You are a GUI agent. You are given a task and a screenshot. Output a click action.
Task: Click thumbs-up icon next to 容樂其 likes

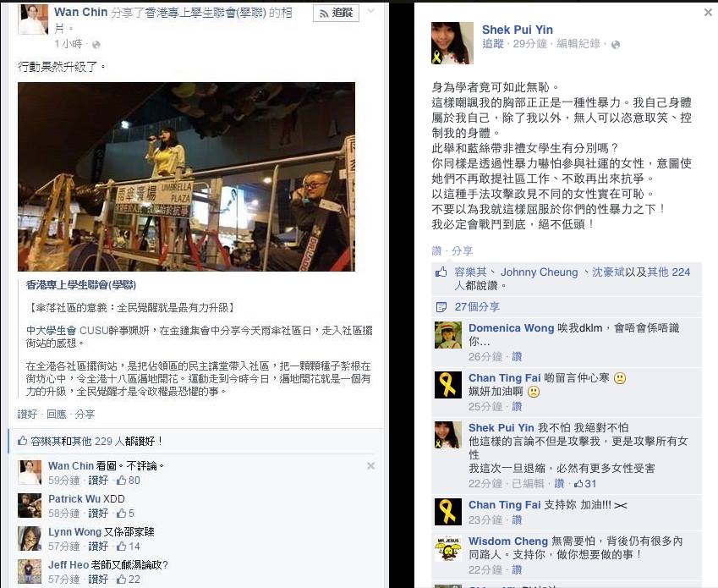tap(441, 272)
